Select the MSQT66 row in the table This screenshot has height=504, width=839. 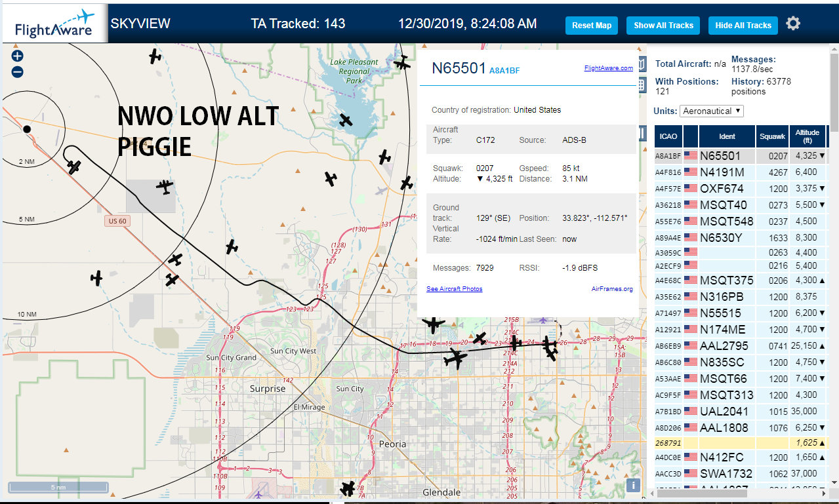[741, 378]
